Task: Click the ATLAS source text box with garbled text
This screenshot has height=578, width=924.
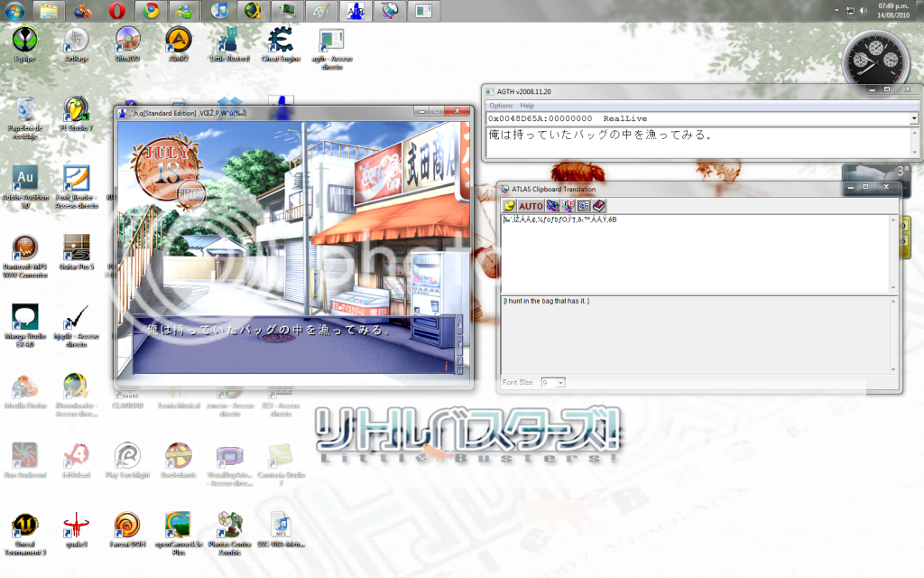Action: coord(696,254)
